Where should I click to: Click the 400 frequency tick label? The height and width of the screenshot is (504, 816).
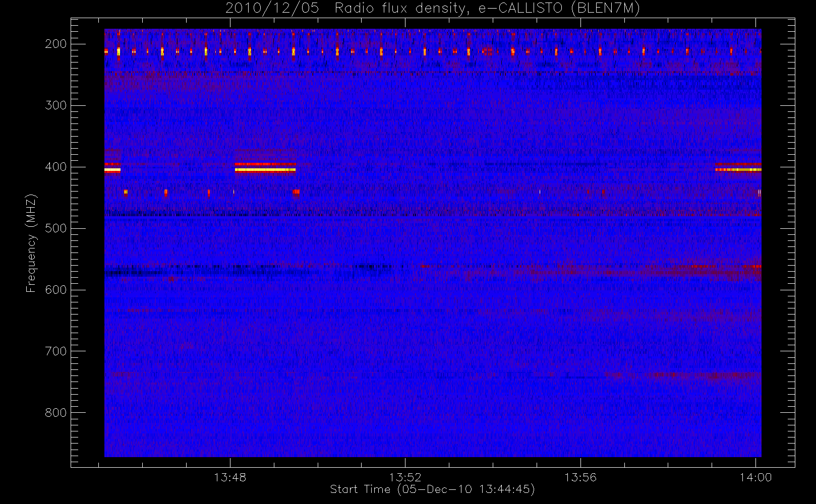tap(55, 167)
